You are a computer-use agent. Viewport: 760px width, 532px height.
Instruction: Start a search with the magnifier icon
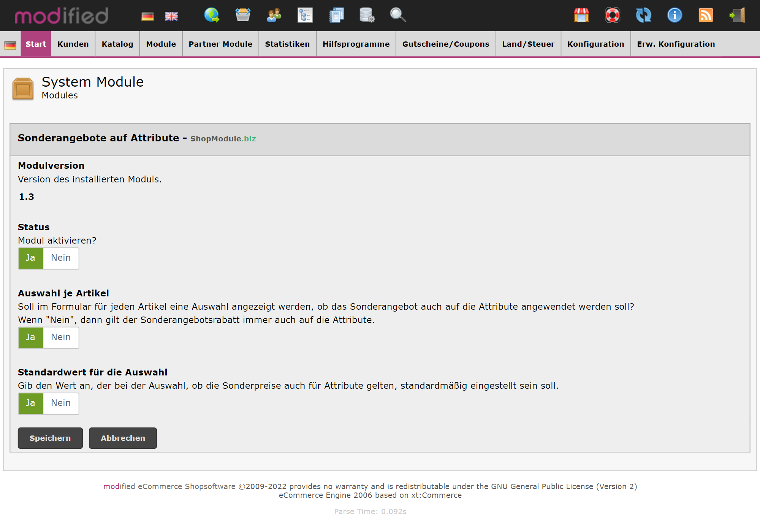[x=397, y=16]
